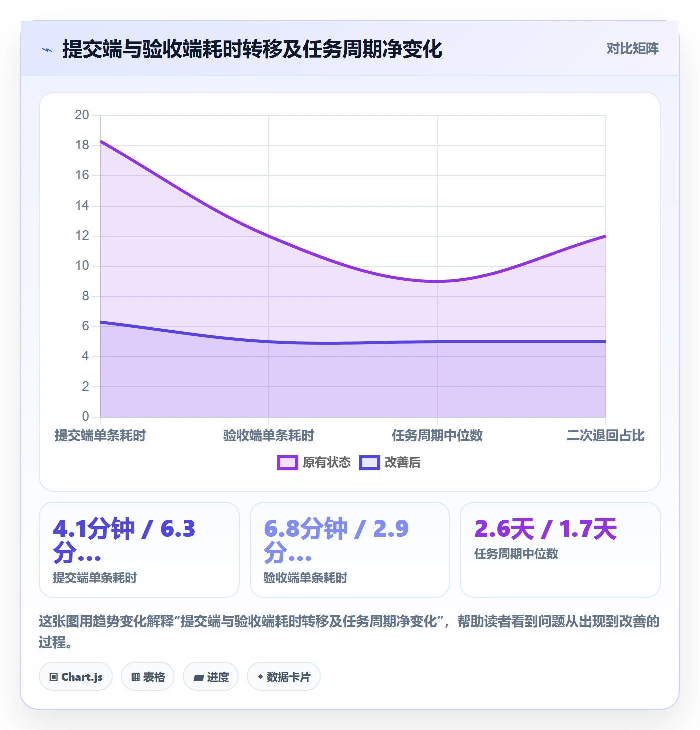
Task: Click the 对比矩阵 label in the header
Action: click(x=632, y=49)
